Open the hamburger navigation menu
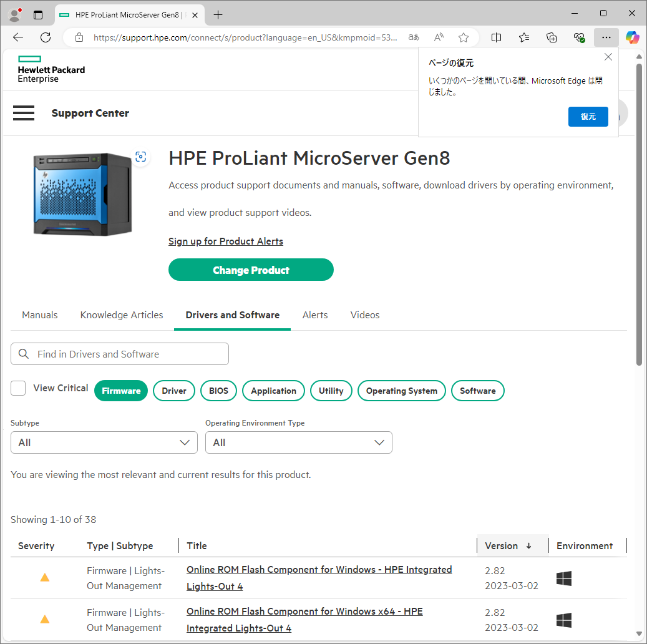 click(24, 113)
